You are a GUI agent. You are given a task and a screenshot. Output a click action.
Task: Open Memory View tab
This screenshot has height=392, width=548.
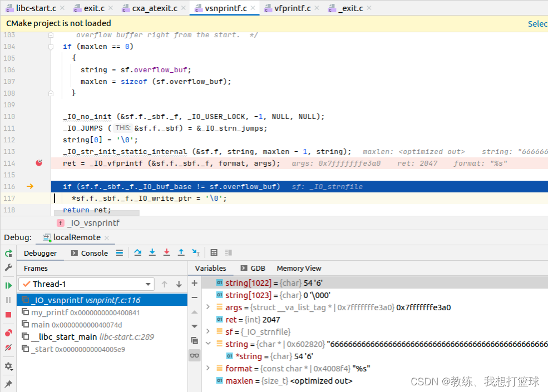point(299,268)
